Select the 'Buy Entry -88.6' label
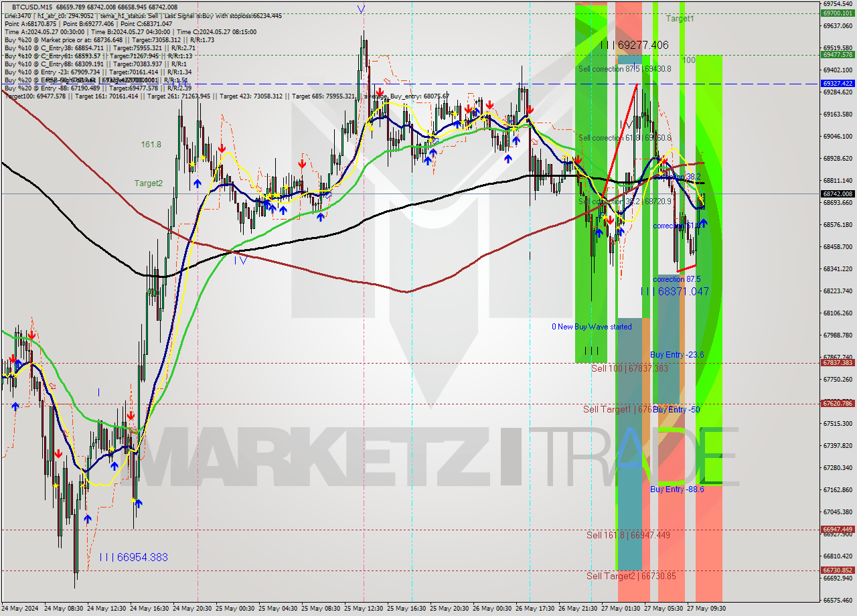Viewport: 857px width, 616px height. pyautogui.click(x=677, y=489)
